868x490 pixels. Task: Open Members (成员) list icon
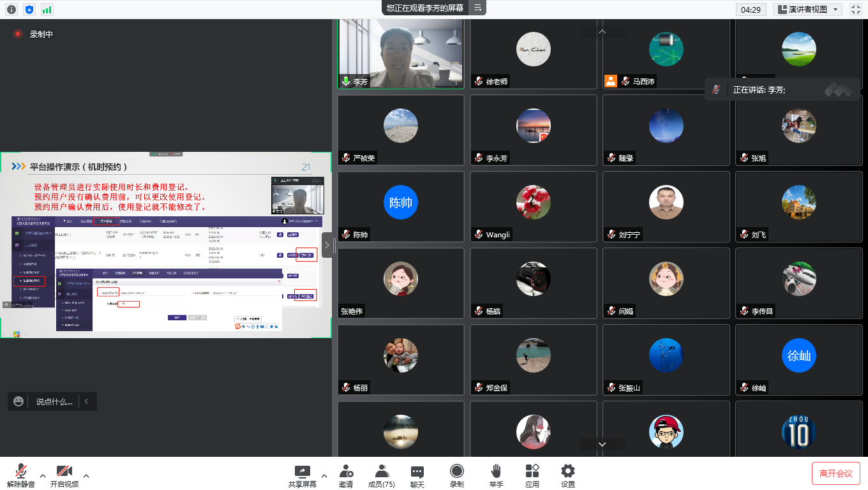[x=382, y=475]
